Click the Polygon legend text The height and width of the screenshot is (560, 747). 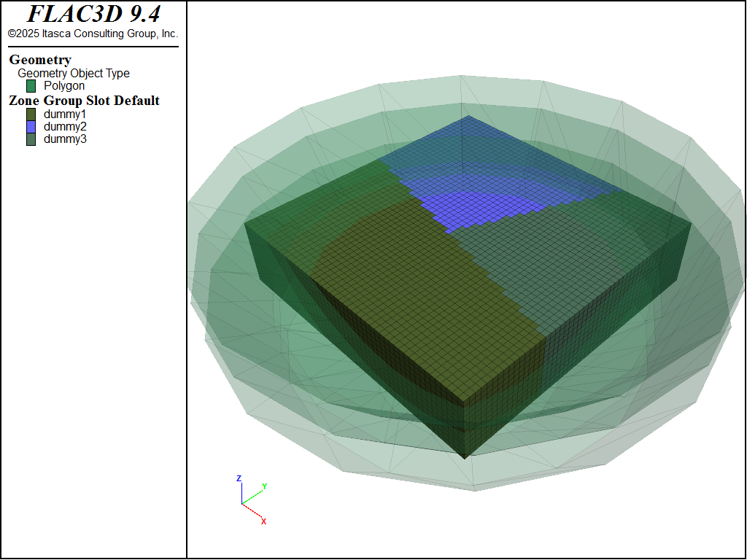(x=64, y=86)
